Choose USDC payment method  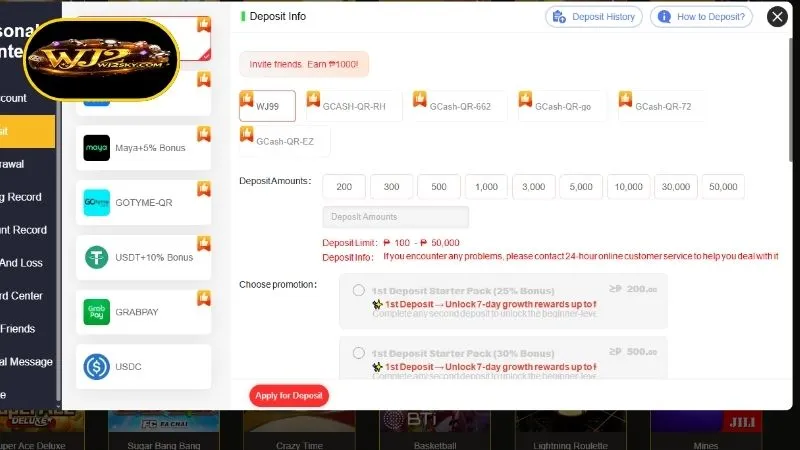pyautogui.click(x=143, y=366)
